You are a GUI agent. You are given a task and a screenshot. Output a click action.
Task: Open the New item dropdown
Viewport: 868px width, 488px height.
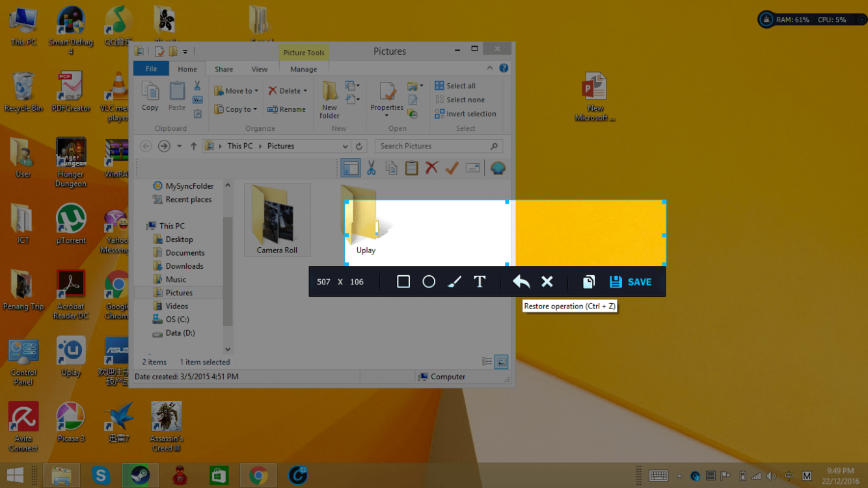(x=352, y=86)
